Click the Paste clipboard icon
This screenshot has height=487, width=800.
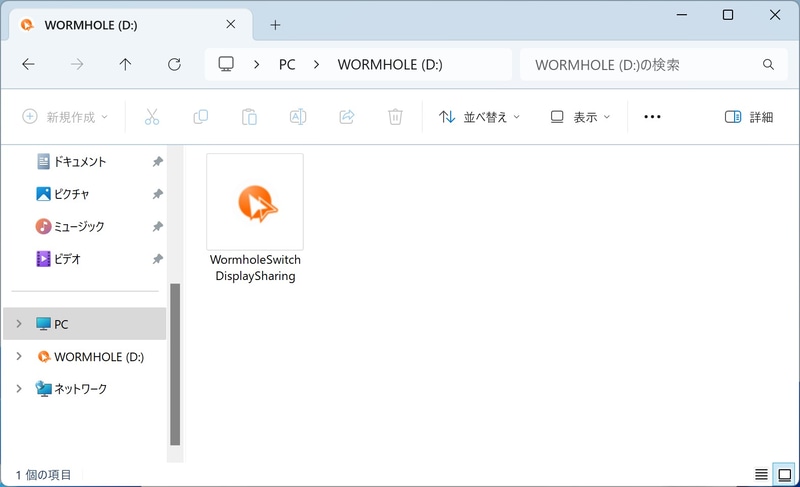[x=249, y=117]
